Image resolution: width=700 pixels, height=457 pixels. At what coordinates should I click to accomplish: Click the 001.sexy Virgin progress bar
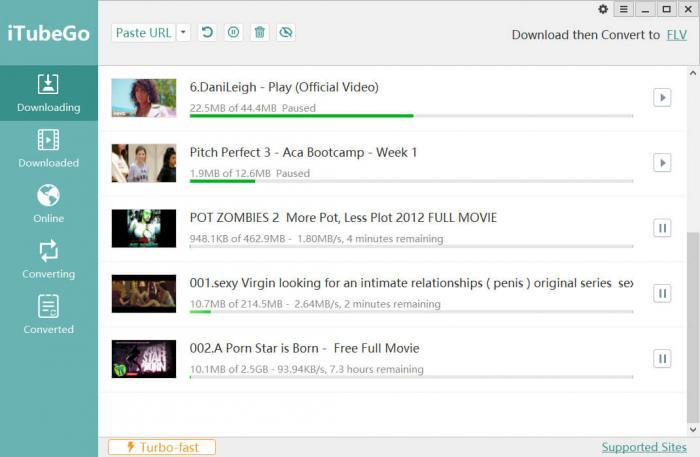click(x=412, y=312)
